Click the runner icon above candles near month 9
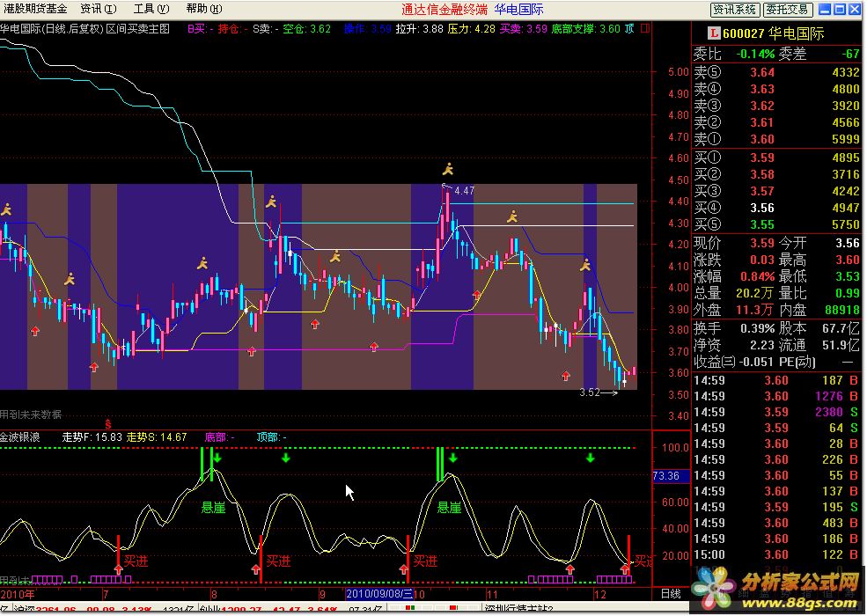 (335, 256)
